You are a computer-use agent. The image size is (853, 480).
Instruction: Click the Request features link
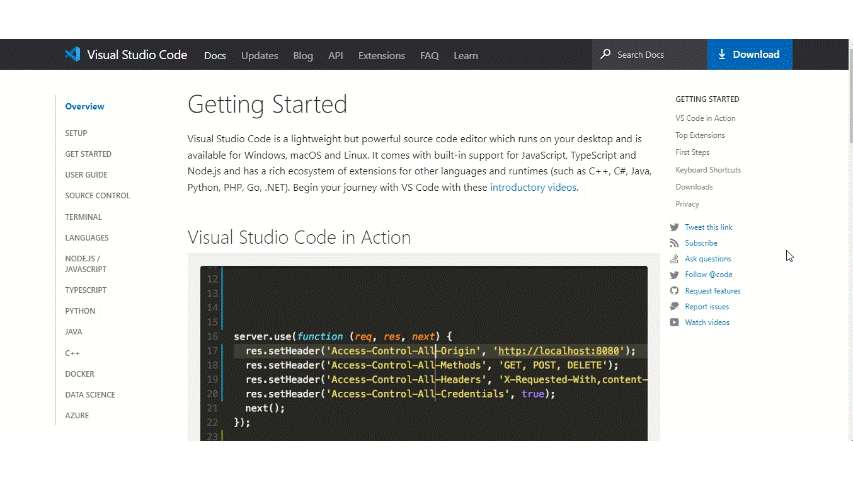pyautogui.click(x=713, y=291)
